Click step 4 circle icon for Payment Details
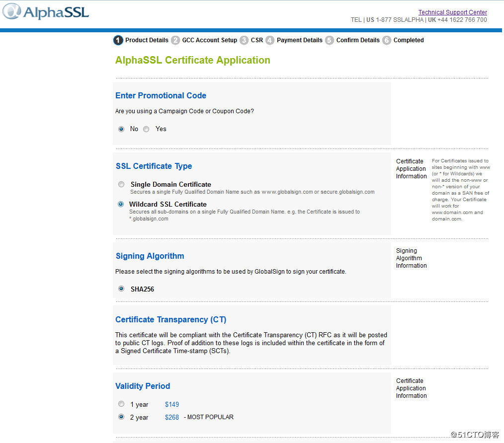This screenshot has height=443, width=504. [x=270, y=40]
